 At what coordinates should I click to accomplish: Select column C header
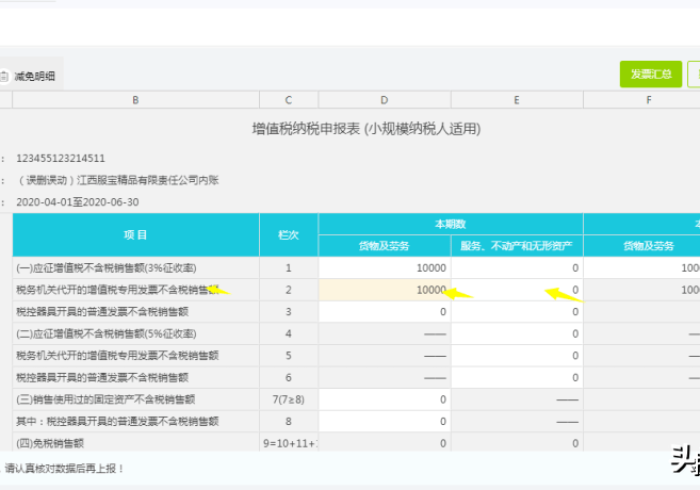pyautogui.click(x=288, y=100)
